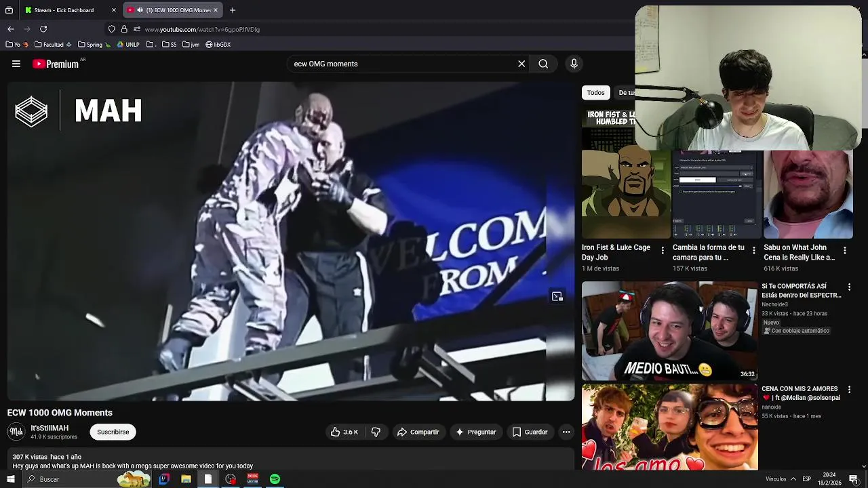Open Windows Start menu

click(x=10, y=479)
